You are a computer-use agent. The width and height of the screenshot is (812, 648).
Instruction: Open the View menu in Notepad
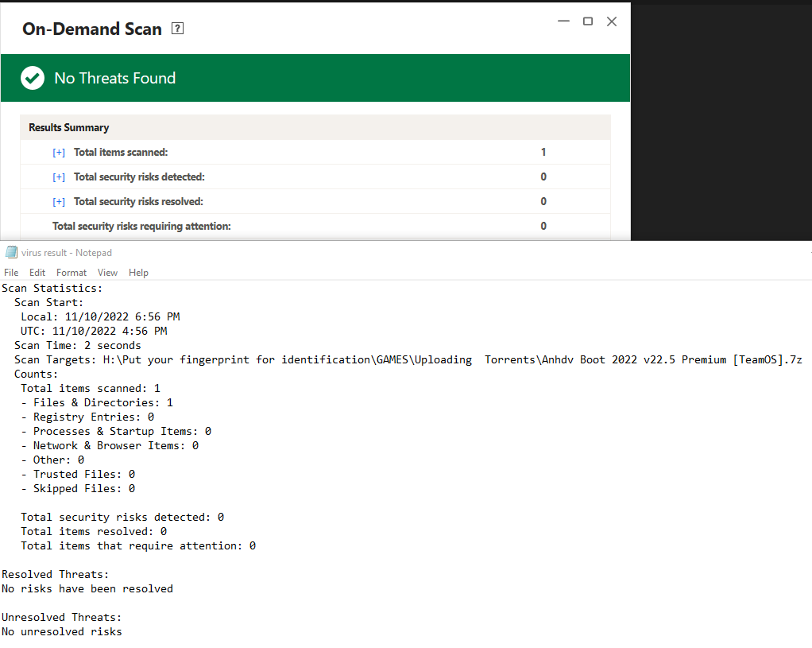pyautogui.click(x=107, y=273)
